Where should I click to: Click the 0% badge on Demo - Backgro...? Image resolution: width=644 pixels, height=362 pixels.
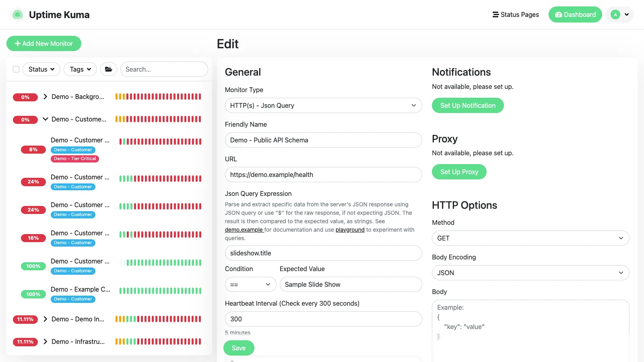coord(25,97)
